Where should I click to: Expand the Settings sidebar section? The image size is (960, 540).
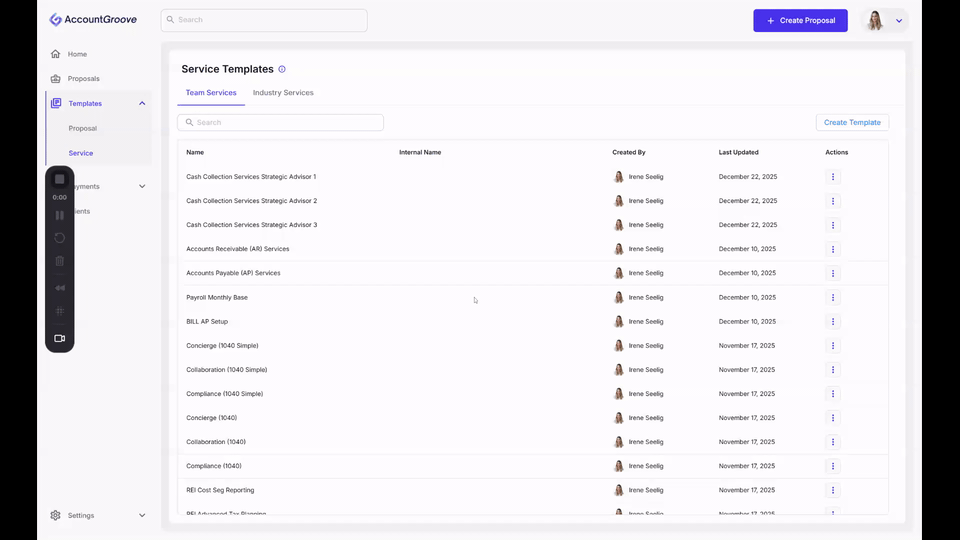point(142,516)
